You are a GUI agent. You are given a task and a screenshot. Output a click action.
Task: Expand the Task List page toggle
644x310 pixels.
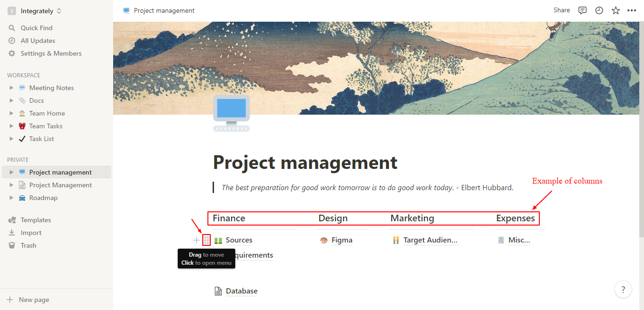coord(11,139)
